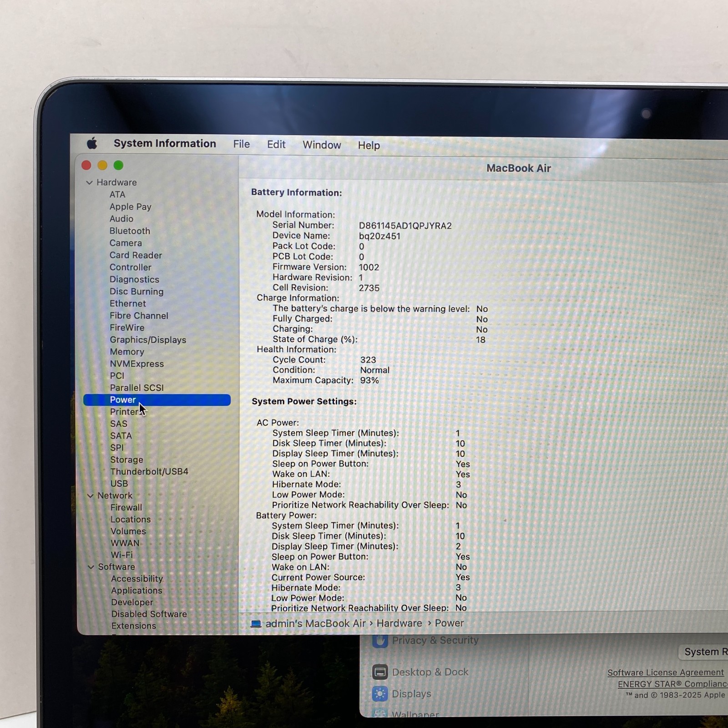Click the Cycle Count value 323
The width and height of the screenshot is (728, 728).
[x=368, y=360]
